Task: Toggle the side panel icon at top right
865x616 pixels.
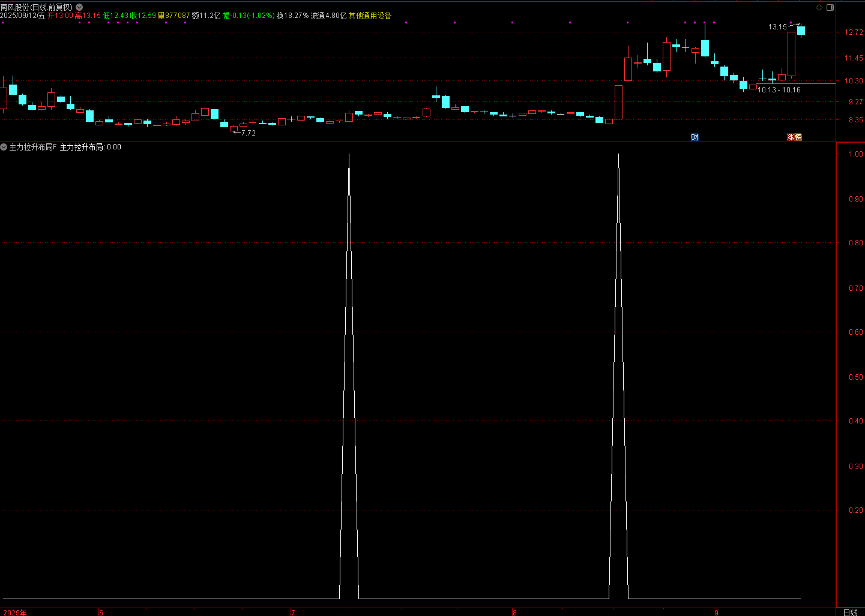Action: (x=830, y=8)
